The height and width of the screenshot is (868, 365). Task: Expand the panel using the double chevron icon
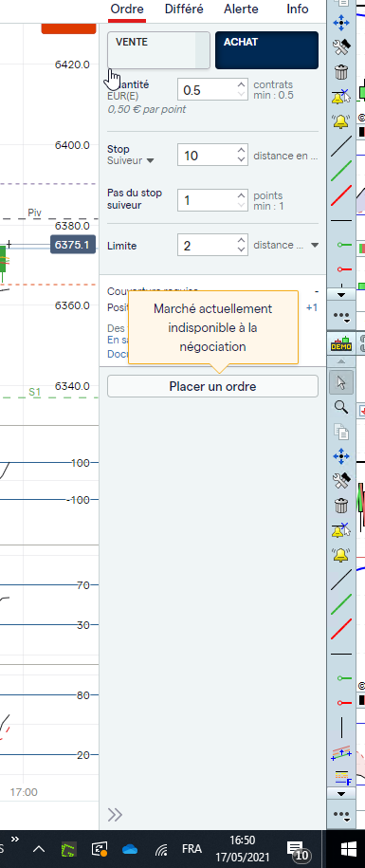coord(115,814)
